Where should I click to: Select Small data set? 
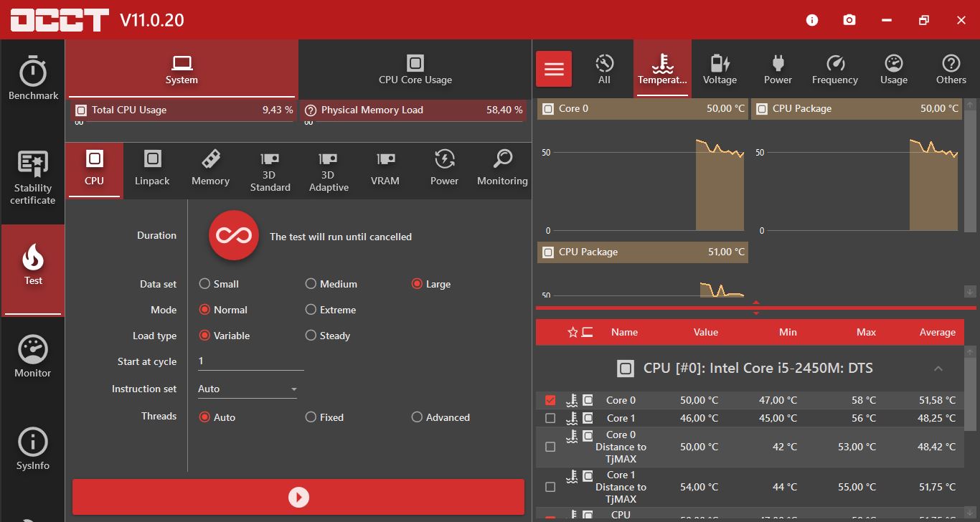(219, 284)
